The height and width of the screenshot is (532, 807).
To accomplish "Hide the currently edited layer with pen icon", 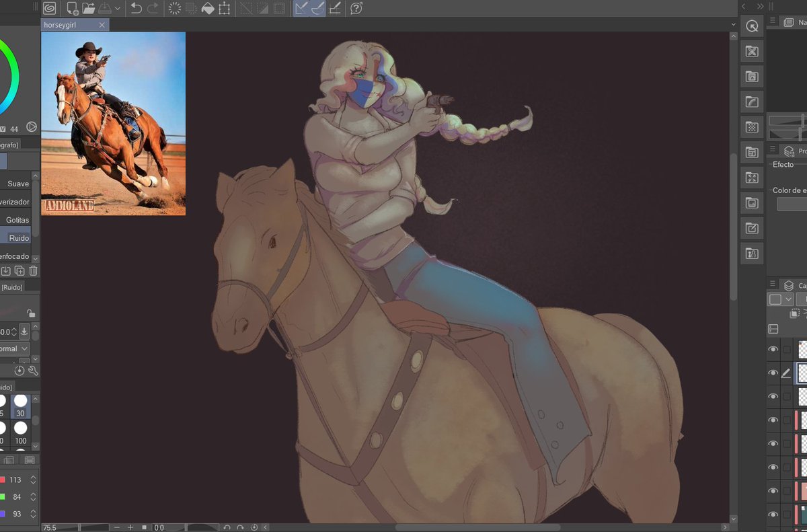I will [773, 373].
